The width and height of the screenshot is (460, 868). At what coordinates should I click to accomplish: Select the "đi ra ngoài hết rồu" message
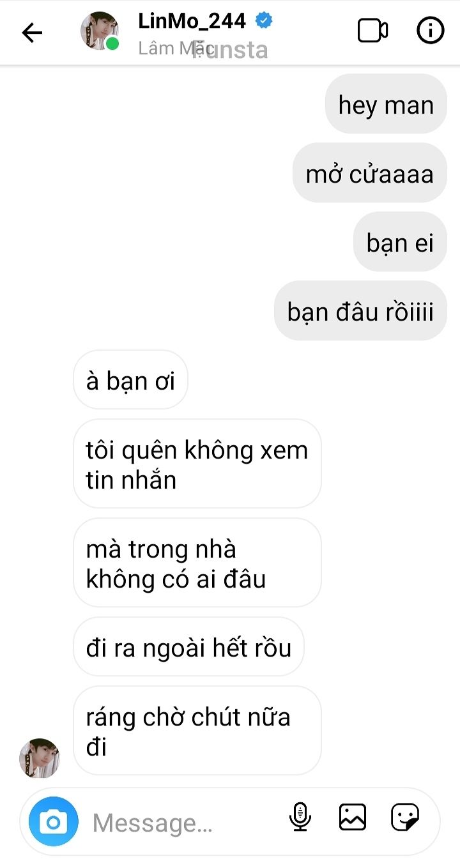pyautogui.click(x=188, y=647)
